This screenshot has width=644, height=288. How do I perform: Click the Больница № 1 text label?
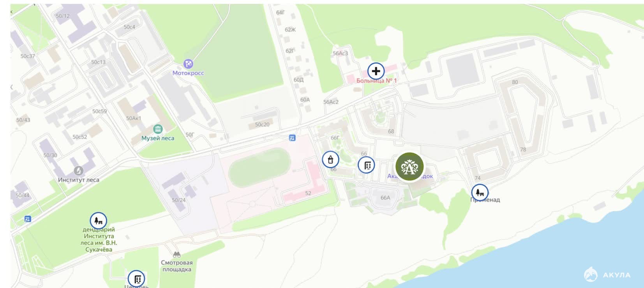click(x=376, y=81)
